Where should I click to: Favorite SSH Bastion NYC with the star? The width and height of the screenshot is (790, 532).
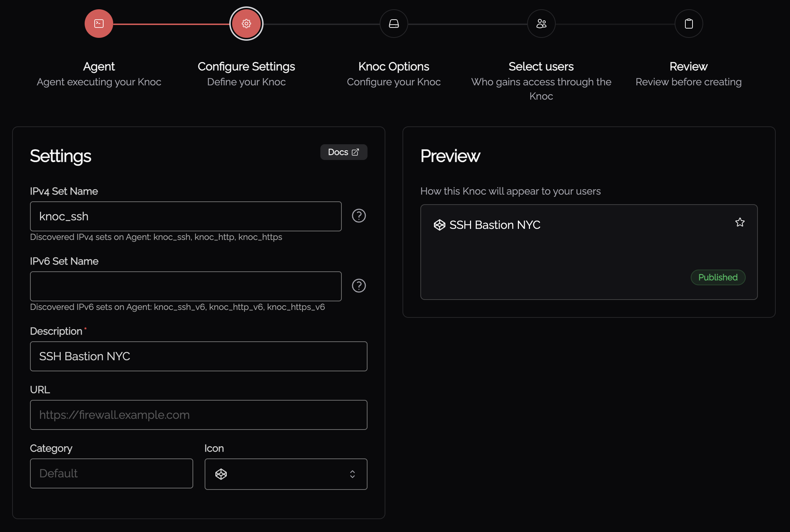pyautogui.click(x=740, y=222)
